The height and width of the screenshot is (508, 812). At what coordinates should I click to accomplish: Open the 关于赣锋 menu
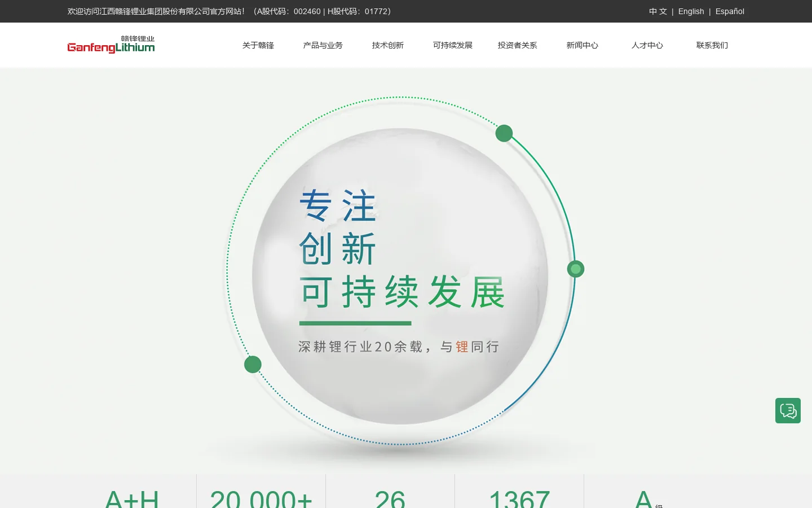(258, 45)
